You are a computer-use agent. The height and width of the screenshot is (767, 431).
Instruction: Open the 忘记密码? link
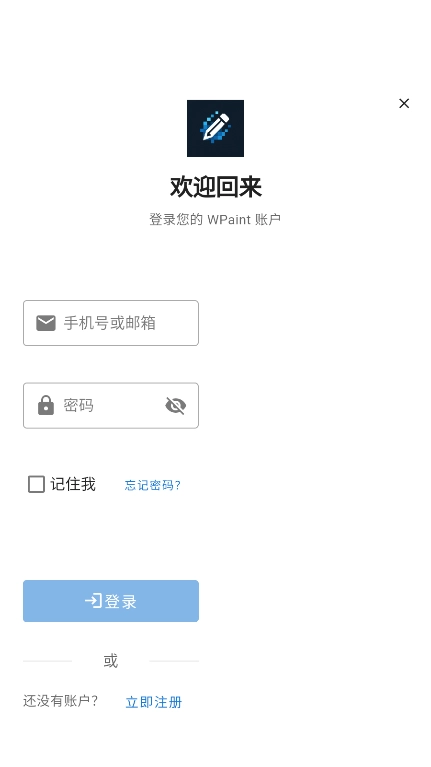[x=153, y=485]
